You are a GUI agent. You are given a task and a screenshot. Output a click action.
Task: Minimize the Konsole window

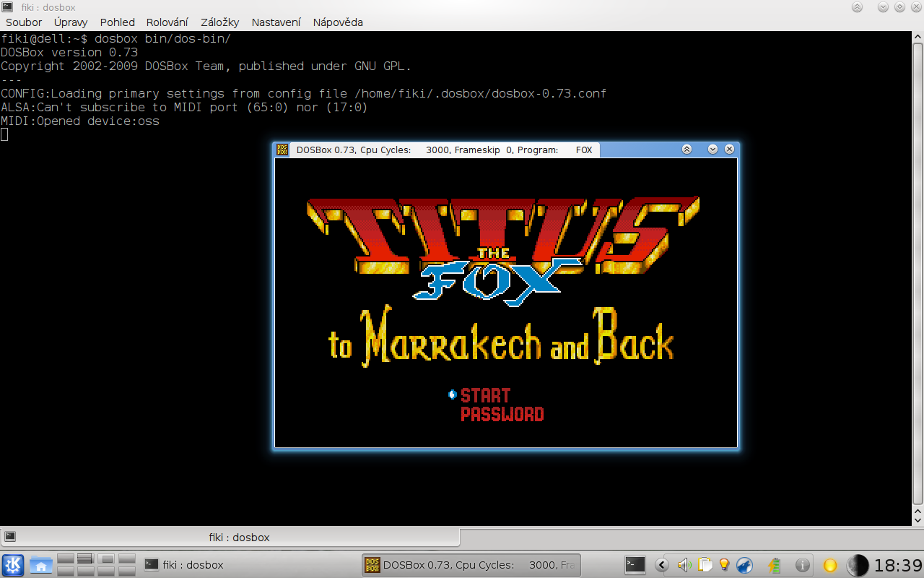883,7
